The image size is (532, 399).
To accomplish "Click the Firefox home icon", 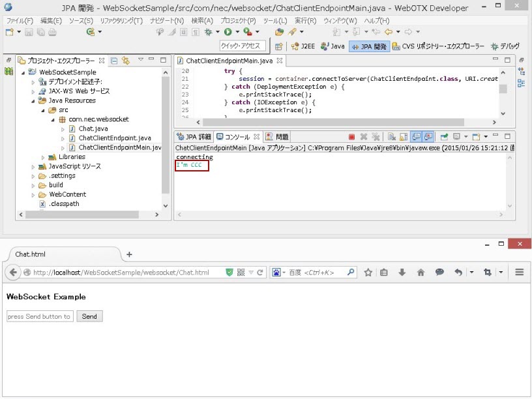I will click(x=421, y=273).
